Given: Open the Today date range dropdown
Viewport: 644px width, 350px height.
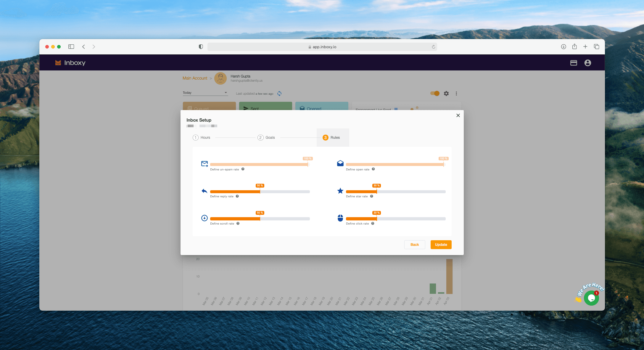Looking at the screenshot, I should pyautogui.click(x=205, y=92).
